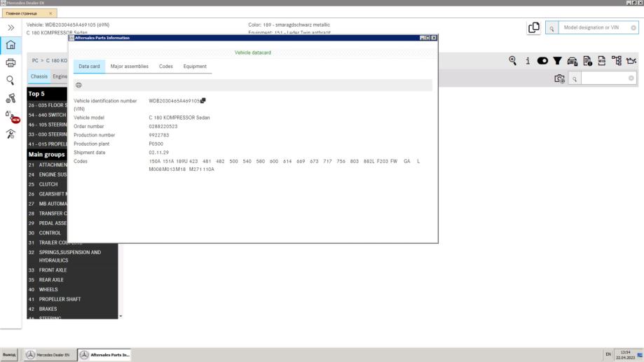The height and width of the screenshot is (362, 644).
Task: Switch to the Data card tab
Action: [x=89, y=67]
